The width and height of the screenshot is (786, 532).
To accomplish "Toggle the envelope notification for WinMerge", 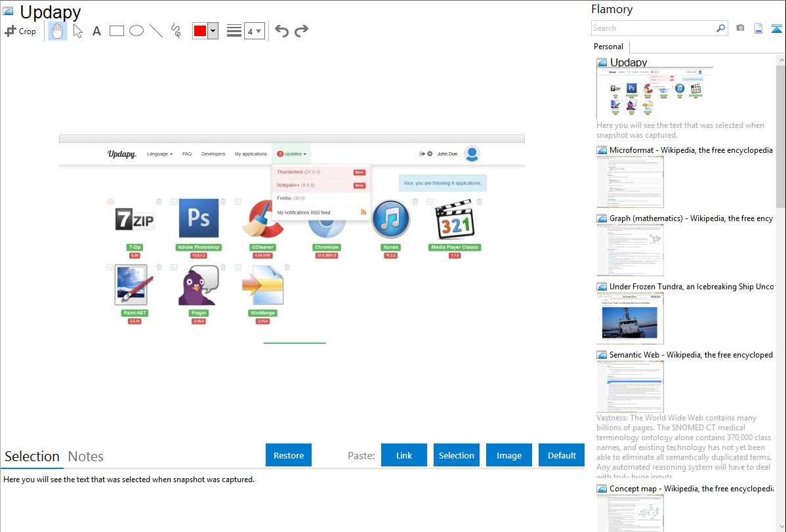I will pyautogui.click(x=238, y=267).
